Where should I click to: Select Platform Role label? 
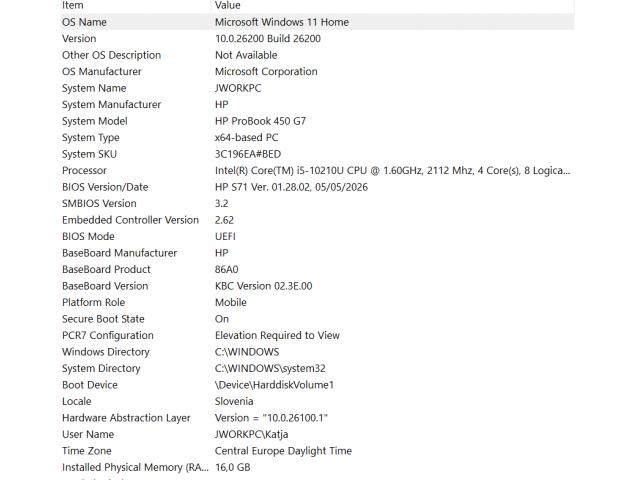tap(93, 302)
